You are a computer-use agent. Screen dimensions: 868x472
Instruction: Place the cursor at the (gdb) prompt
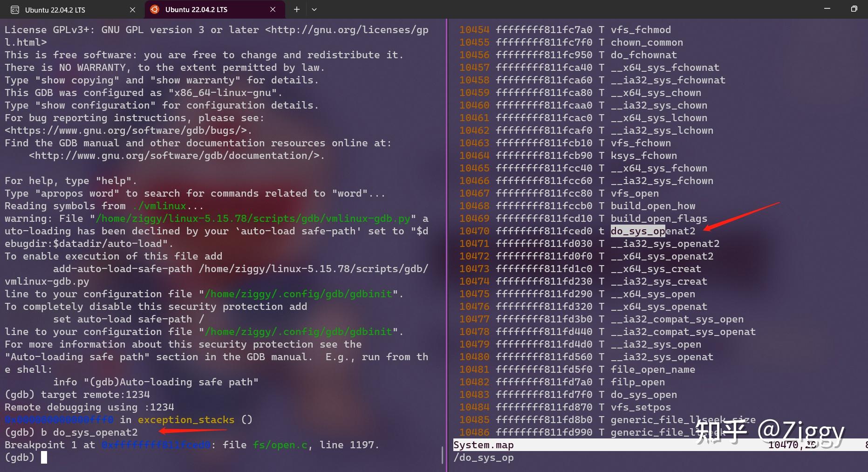44,457
